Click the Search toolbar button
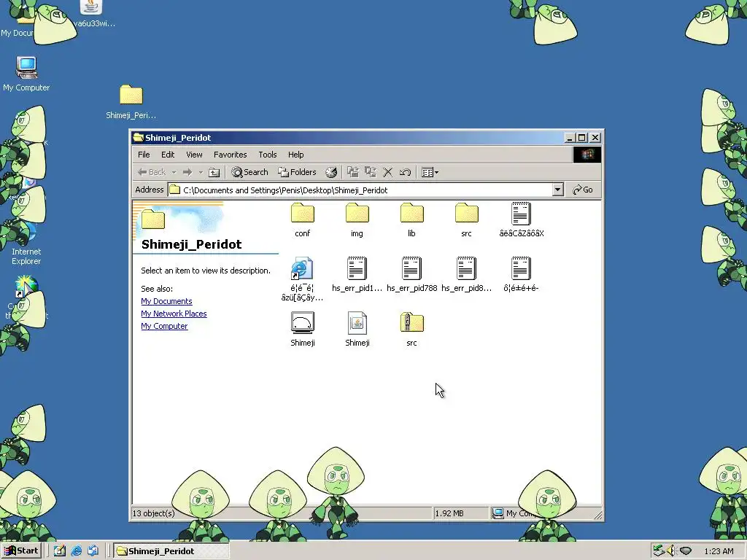This screenshot has width=747, height=560. click(249, 172)
